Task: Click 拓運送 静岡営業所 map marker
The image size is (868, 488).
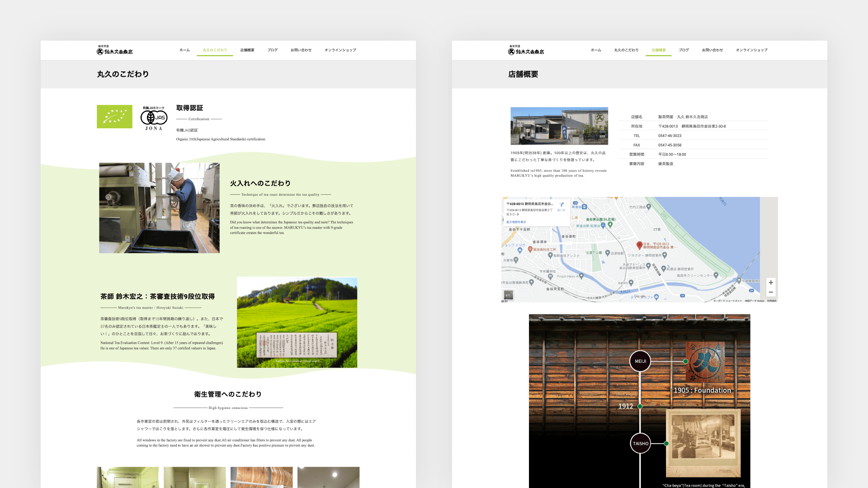Action: pyautogui.click(x=663, y=268)
